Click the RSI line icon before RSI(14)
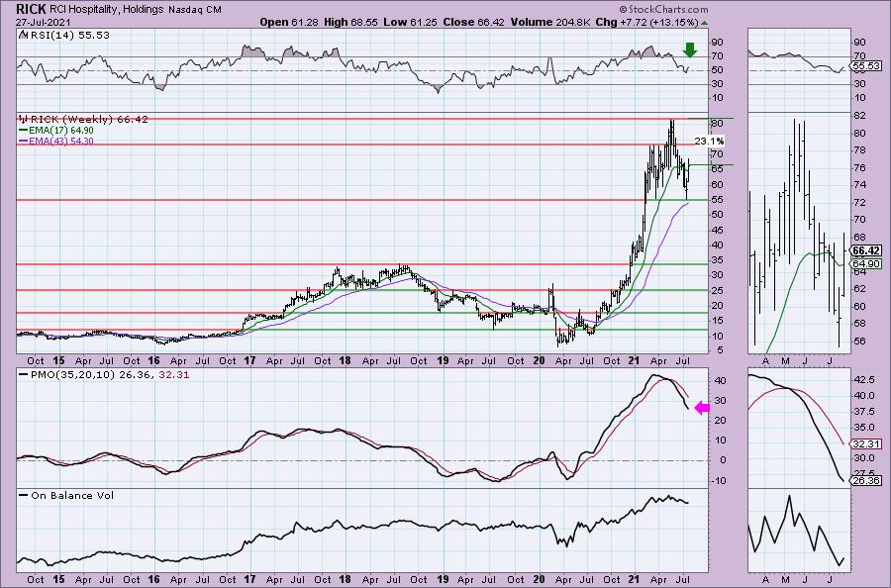891x588 pixels. [x=22, y=35]
